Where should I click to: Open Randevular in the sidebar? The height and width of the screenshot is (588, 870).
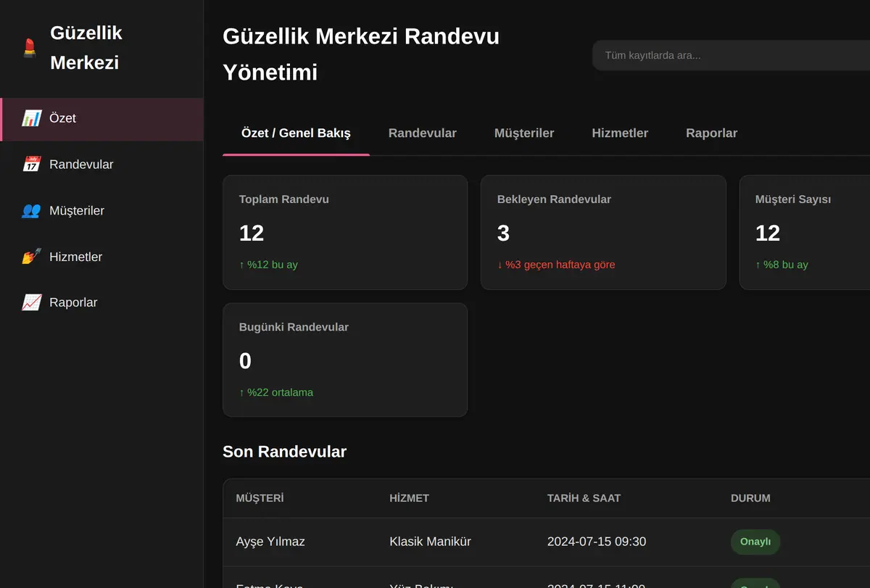(101, 165)
